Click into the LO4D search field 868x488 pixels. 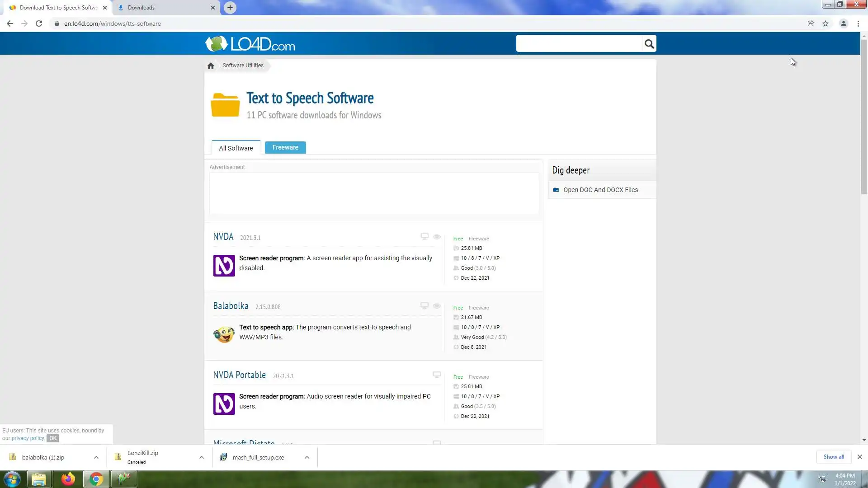pos(579,44)
